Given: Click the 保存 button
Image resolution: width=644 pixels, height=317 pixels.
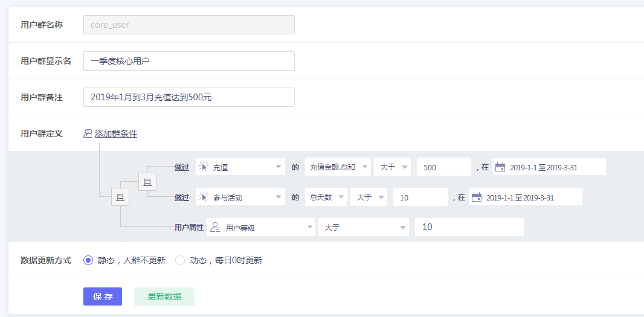Looking at the screenshot, I should click(103, 296).
